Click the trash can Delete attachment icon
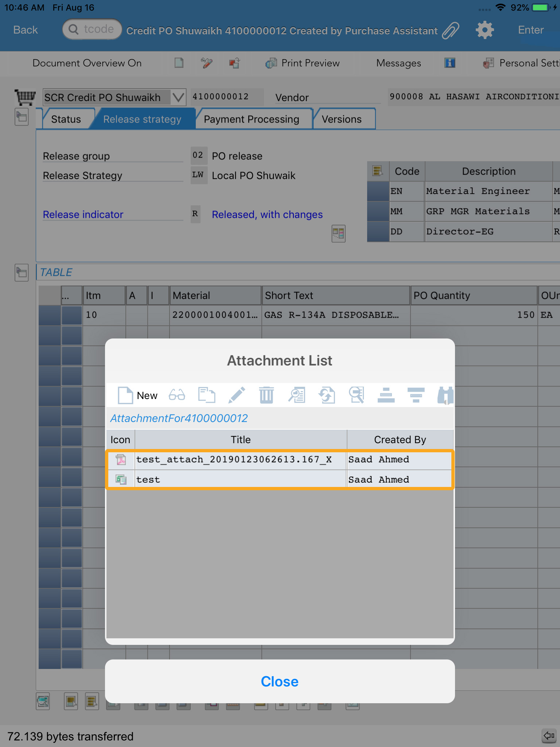 [x=267, y=395]
